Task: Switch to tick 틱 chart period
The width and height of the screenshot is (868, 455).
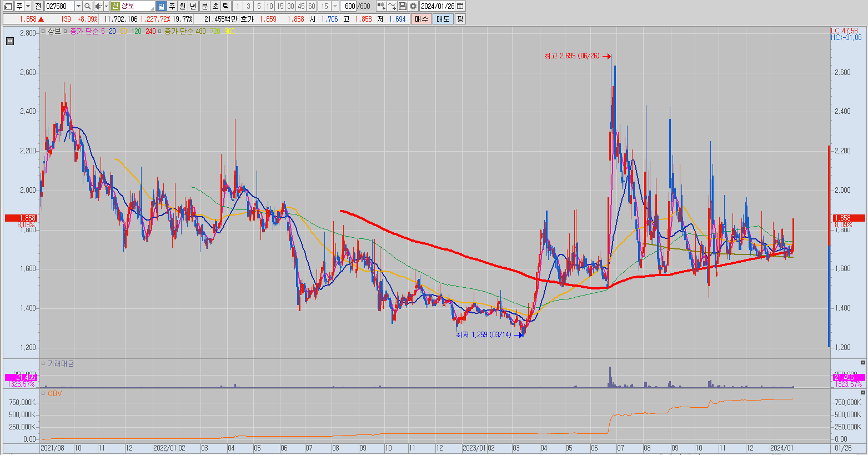Action: pos(226,6)
